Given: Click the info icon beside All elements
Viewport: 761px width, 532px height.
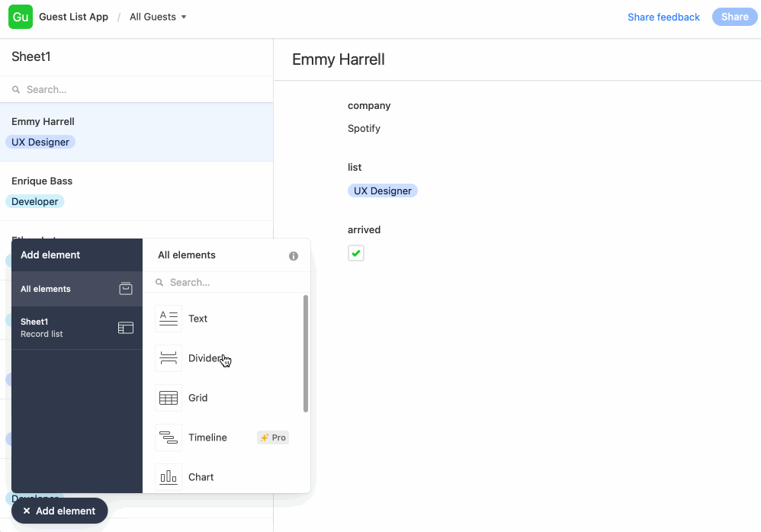Looking at the screenshot, I should (294, 256).
